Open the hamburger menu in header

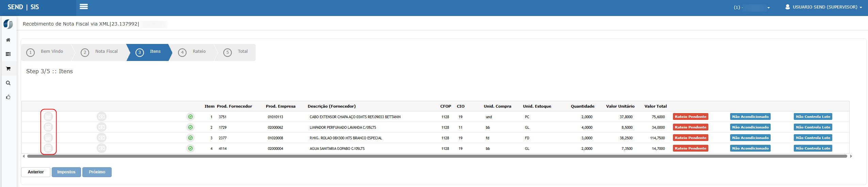click(84, 6)
